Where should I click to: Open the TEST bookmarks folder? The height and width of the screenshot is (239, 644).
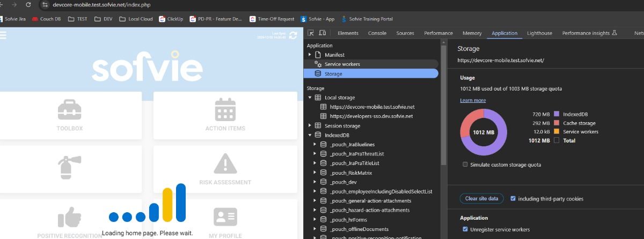[77, 19]
